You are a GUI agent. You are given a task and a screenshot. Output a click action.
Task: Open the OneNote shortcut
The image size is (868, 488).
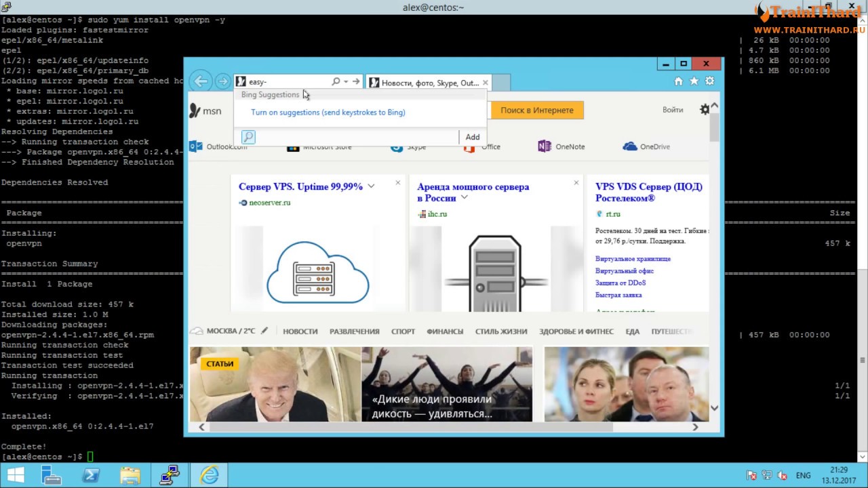coord(561,146)
